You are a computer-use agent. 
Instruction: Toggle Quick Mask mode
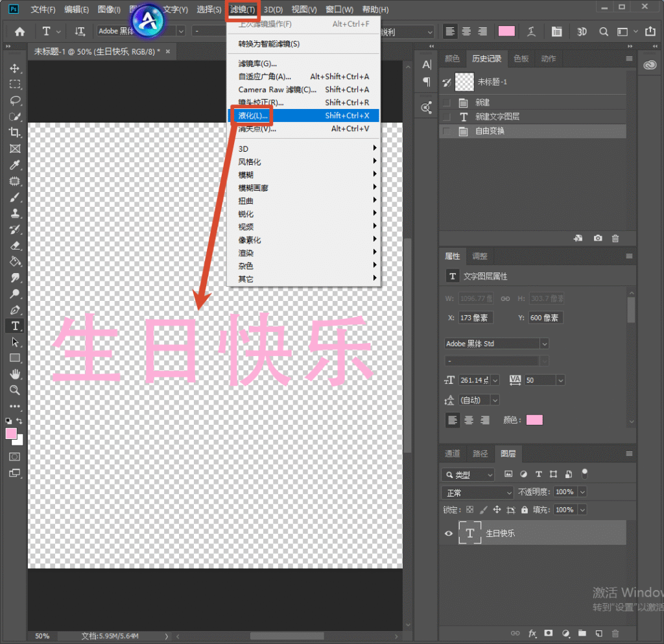(x=15, y=457)
